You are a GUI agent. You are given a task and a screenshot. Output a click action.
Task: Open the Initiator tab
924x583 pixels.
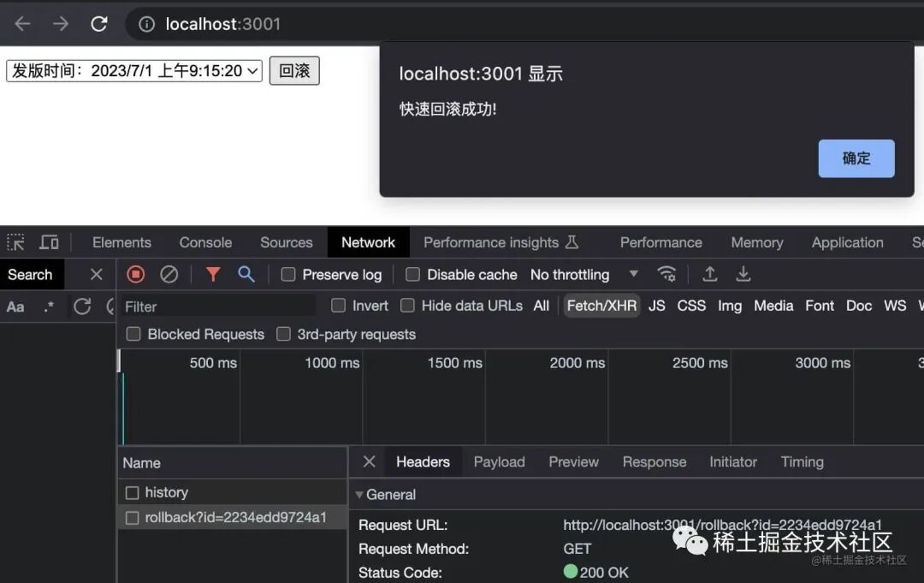click(733, 461)
